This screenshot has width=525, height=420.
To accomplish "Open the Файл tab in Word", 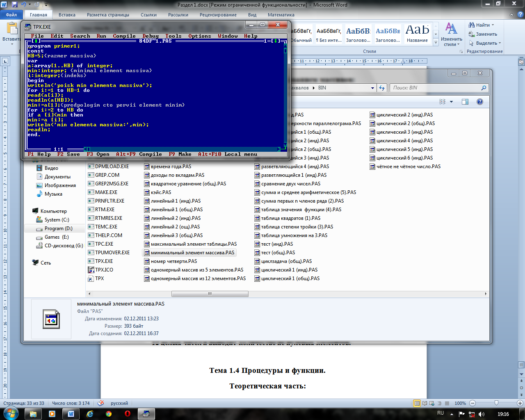I will click(11, 15).
